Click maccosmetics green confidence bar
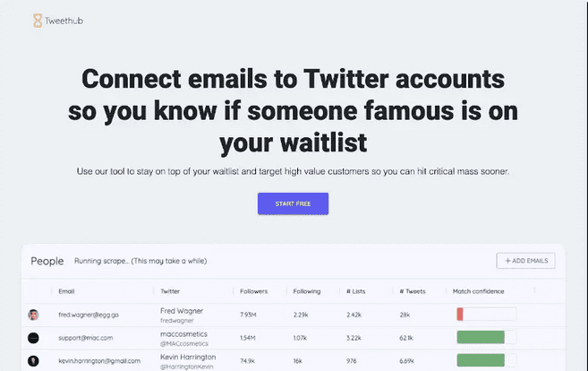This screenshot has width=588, height=371. tap(481, 337)
